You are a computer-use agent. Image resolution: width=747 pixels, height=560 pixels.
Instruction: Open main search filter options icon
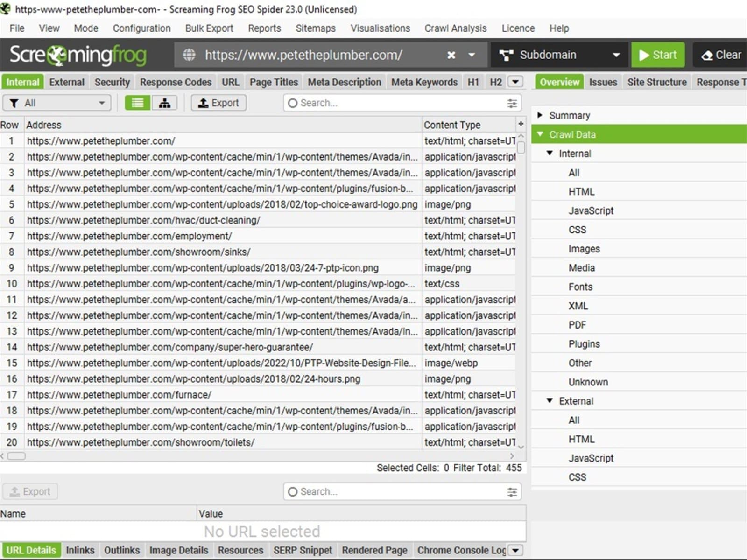tap(512, 103)
